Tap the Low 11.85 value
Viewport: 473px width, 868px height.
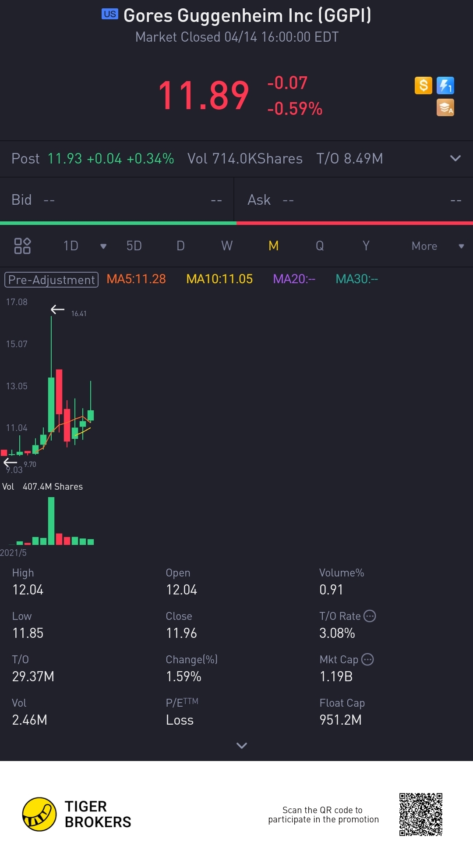[28, 633]
